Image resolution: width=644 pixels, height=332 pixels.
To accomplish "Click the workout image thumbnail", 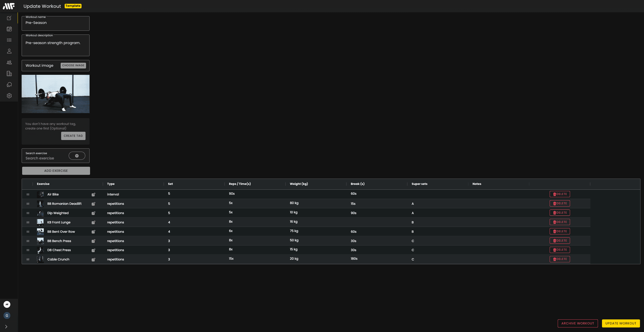I will coord(55,94).
